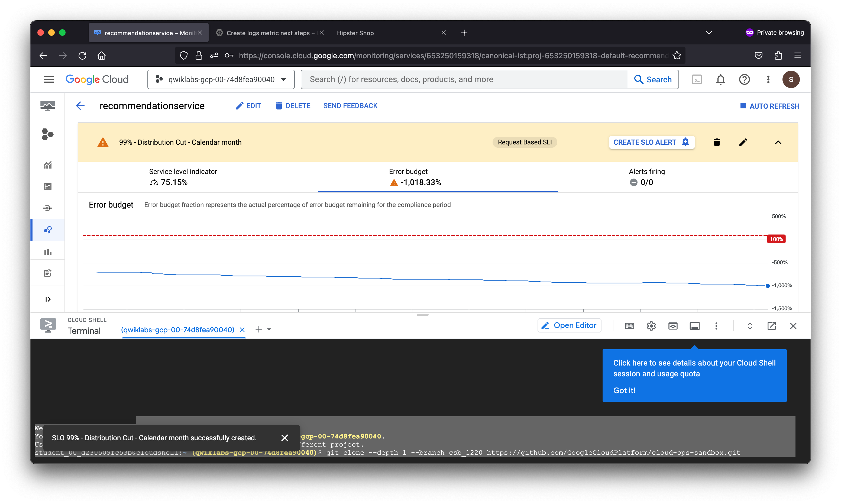The height and width of the screenshot is (504, 841).
Task: Click the blue endpoint dot on error budget chart
Action: pyautogui.click(x=767, y=286)
